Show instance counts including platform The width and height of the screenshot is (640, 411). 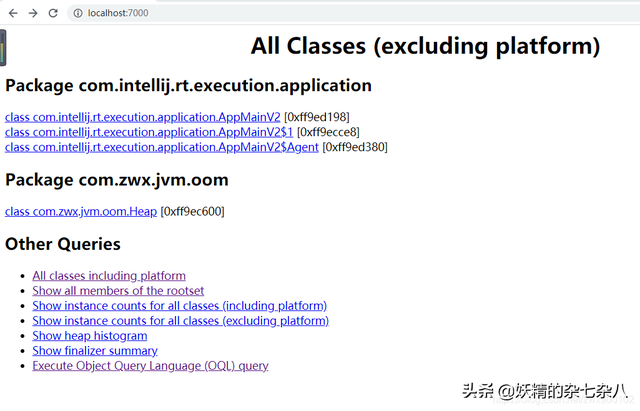click(x=180, y=306)
